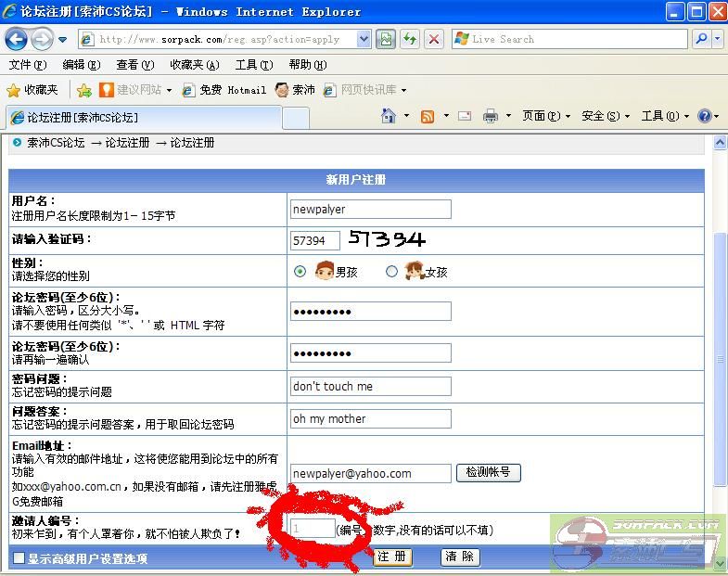Select the 男孩 gender radio button
Screen dimensions: 728x576
click(x=300, y=272)
